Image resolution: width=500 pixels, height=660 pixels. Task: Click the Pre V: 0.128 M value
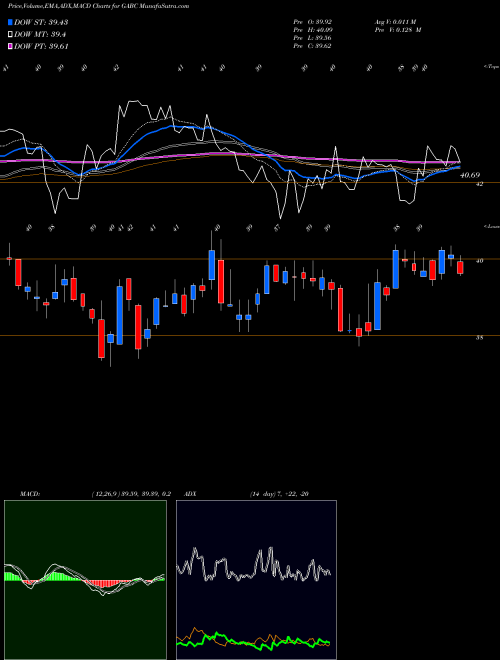coord(399,30)
